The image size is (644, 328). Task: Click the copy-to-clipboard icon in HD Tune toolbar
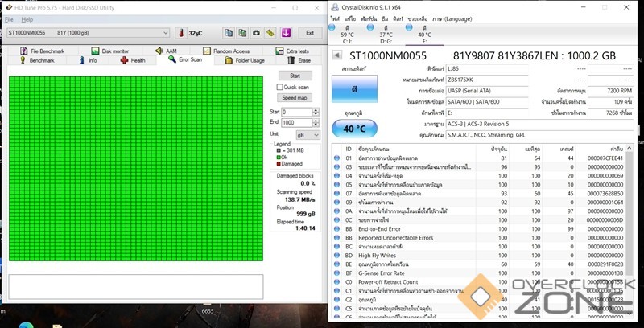(229, 33)
